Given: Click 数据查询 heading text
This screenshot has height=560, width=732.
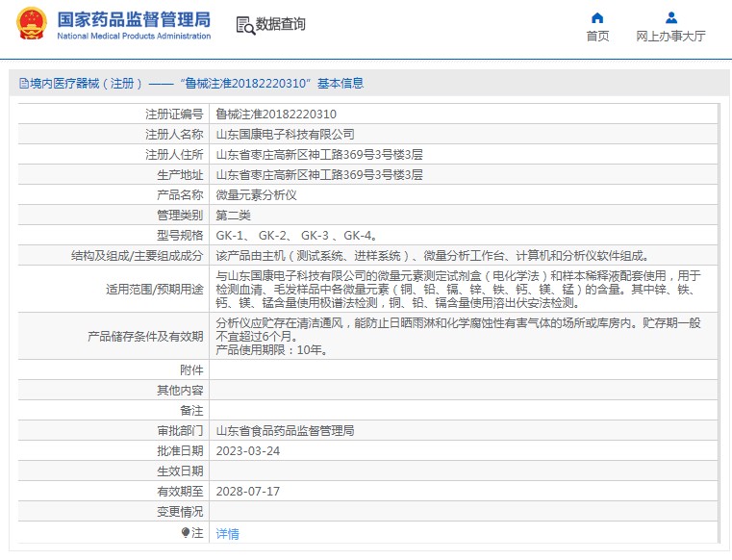Looking at the screenshot, I should [281, 24].
